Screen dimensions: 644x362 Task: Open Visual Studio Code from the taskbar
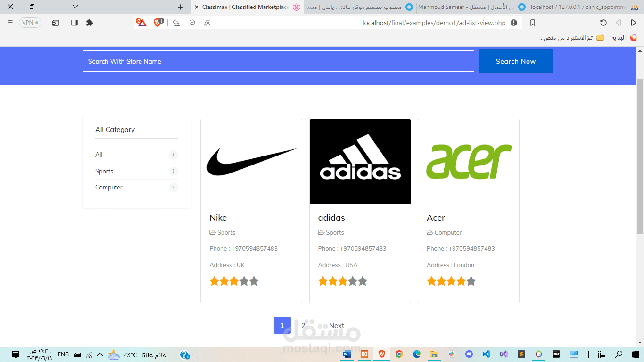(x=487, y=354)
